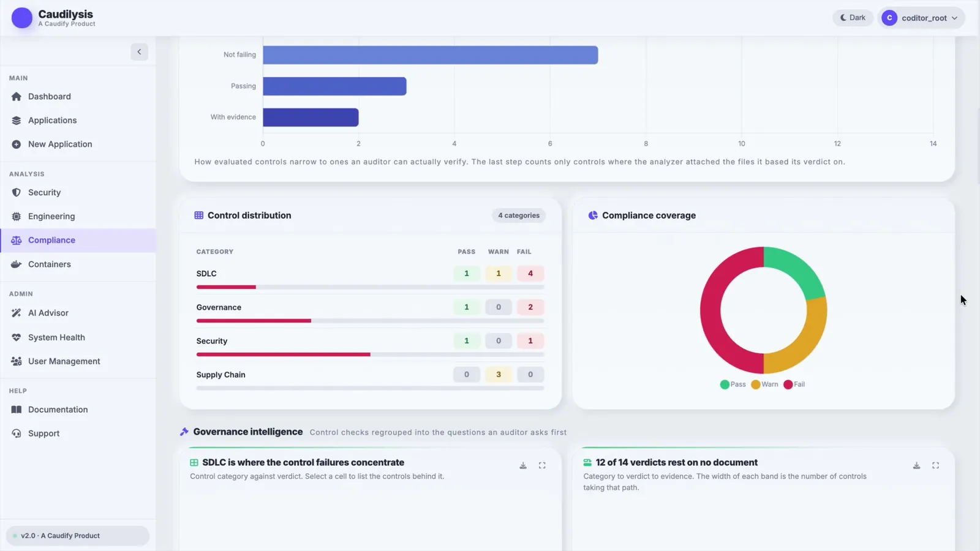Select the Governance category label
The width and height of the screenshot is (980, 551).
tap(219, 307)
